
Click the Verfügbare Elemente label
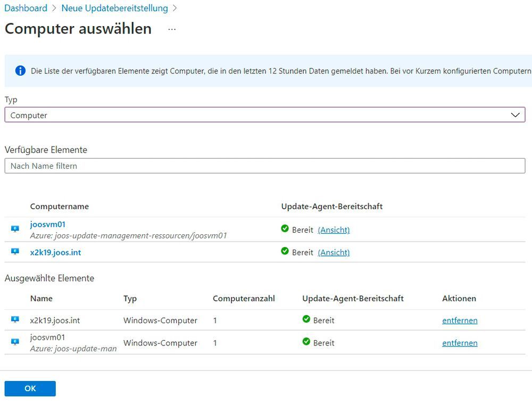pos(46,150)
